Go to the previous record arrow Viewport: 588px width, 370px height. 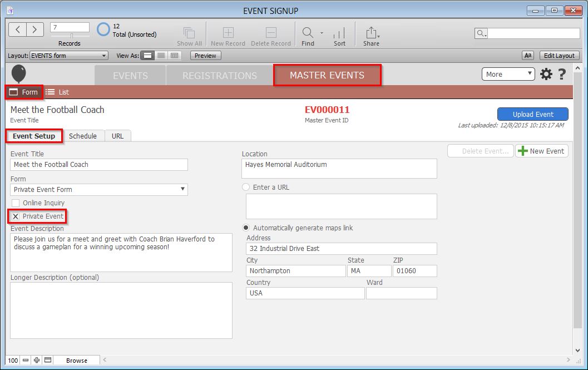(x=18, y=29)
